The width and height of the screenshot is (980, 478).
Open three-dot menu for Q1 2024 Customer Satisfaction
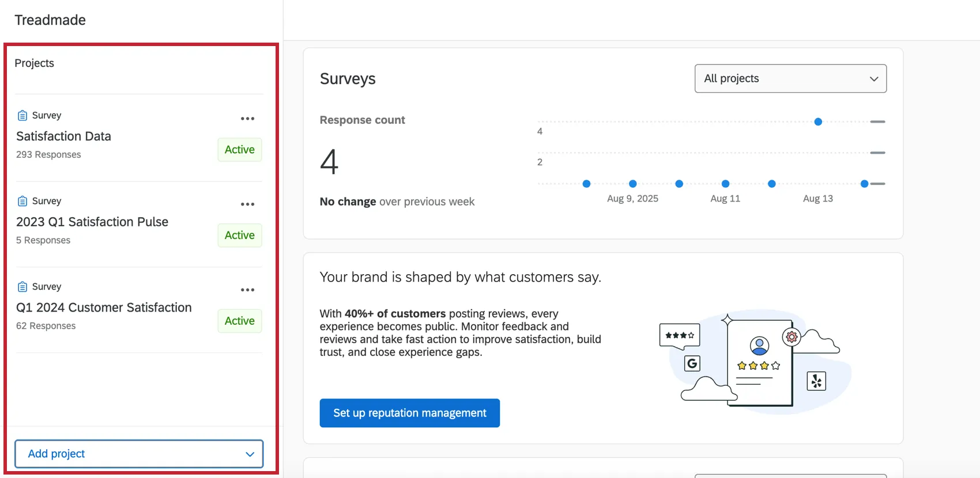[x=247, y=290]
